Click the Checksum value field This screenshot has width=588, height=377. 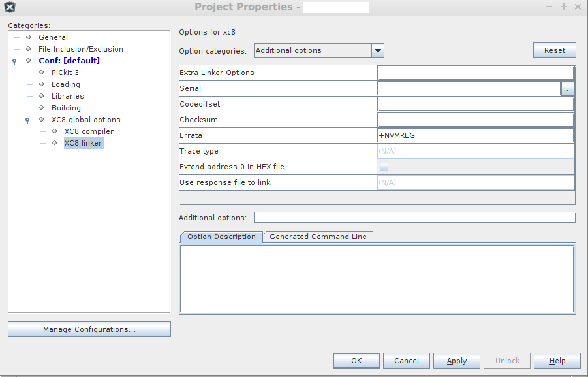476,120
